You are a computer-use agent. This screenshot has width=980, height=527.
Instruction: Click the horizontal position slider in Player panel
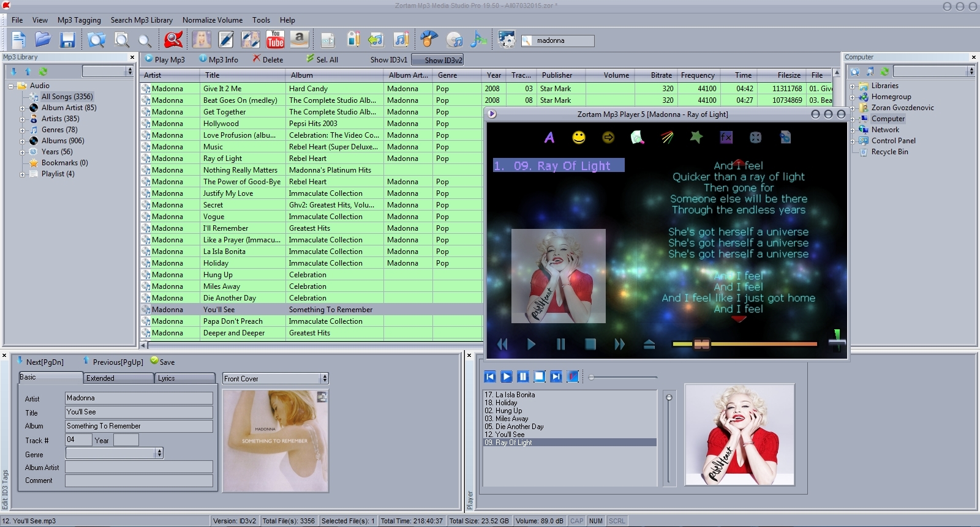point(623,377)
